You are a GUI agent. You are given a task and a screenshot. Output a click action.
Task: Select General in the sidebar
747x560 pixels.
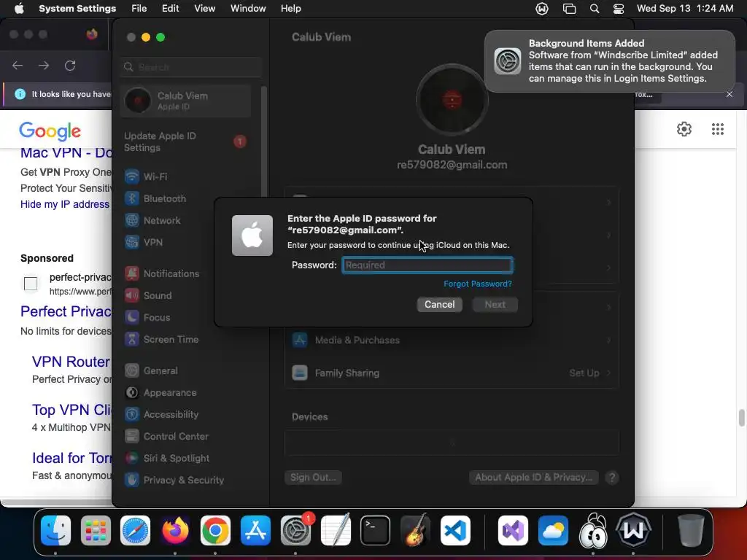coord(186,370)
